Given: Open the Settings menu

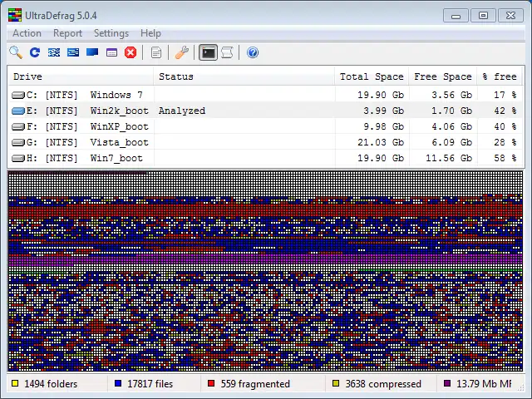Looking at the screenshot, I should tap(111, 33).
